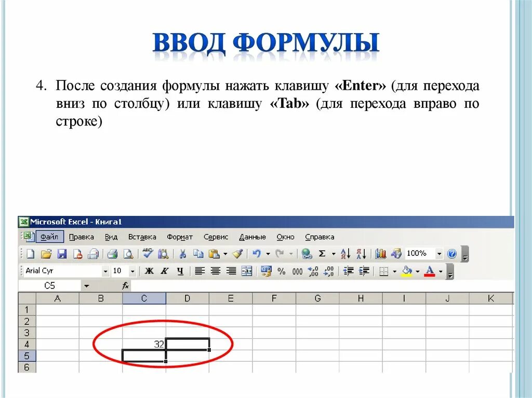Viewport: 532px width, 398px height.
Task: Open the Вставка menu
Action: click(142, 237)
